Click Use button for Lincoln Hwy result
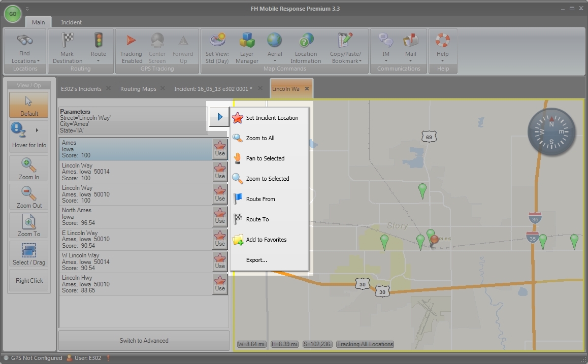The height and width of the screenshot is (364, 588). click(x=220, y=284)
